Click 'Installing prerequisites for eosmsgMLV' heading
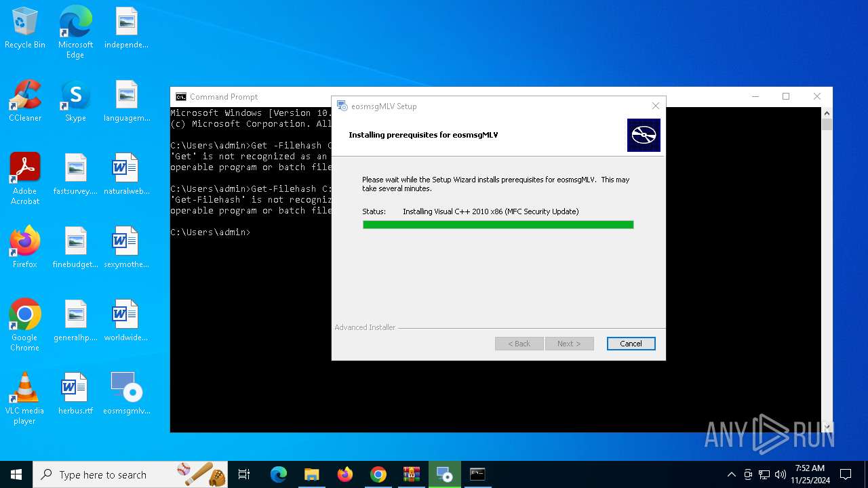This screenshot has height=488, width=868. (423, 135)
